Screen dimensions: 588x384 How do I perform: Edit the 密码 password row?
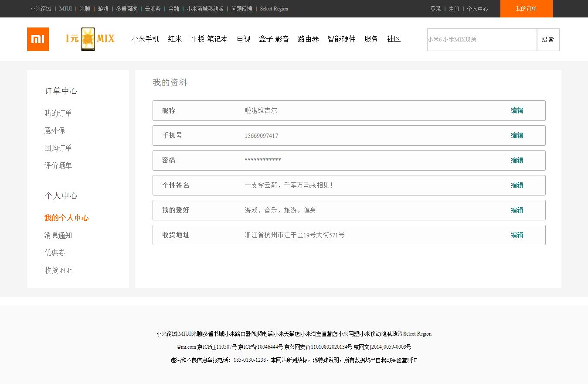(x=517, y=161)
